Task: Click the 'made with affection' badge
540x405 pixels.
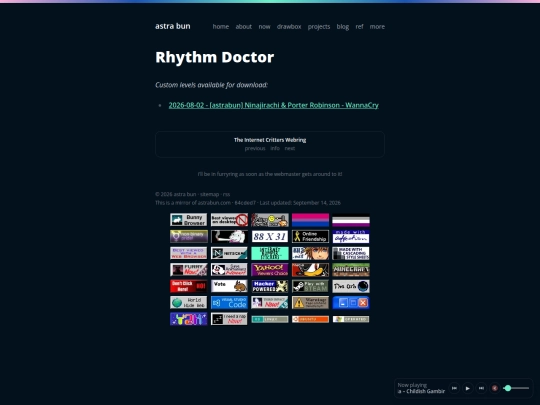Action: [x=351, y=236]
